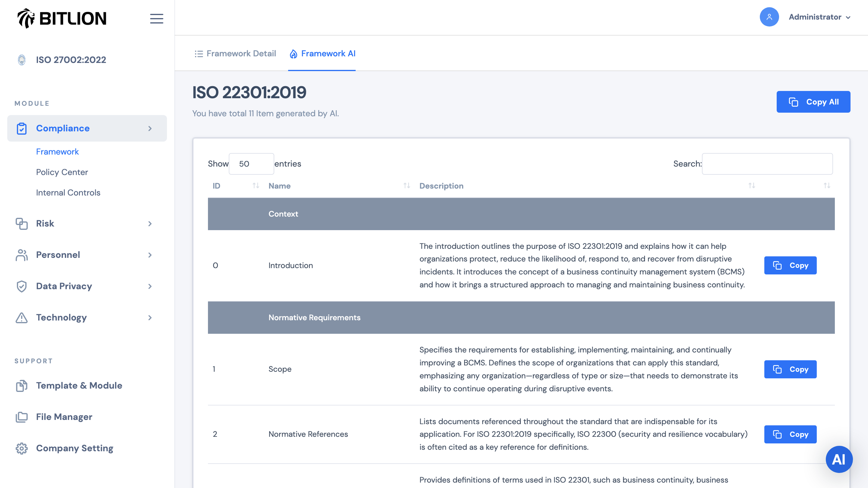Expand the Technology module chevron
Image resolution: width=868 pixels, height=488 pixels.
click(150, 318)
